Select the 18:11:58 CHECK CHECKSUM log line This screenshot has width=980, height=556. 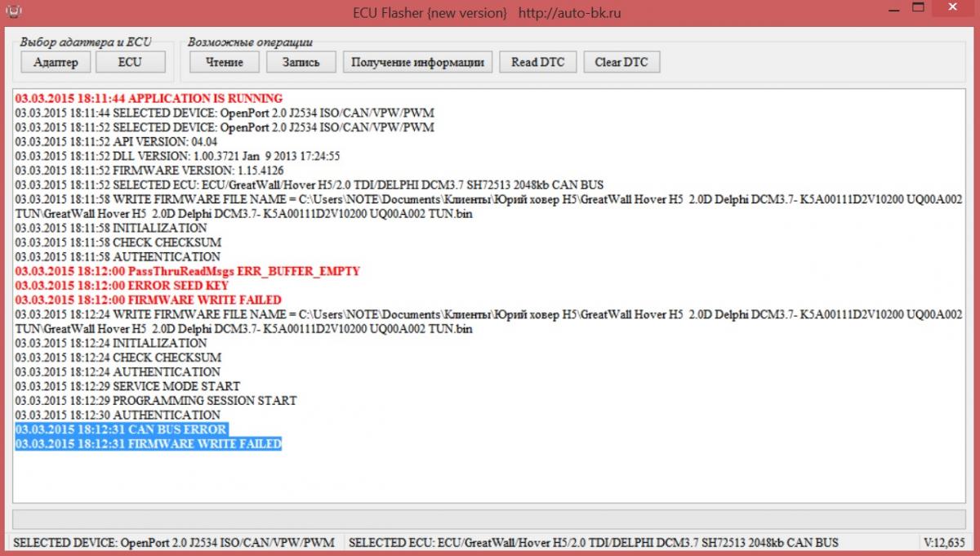coord(118,242)
